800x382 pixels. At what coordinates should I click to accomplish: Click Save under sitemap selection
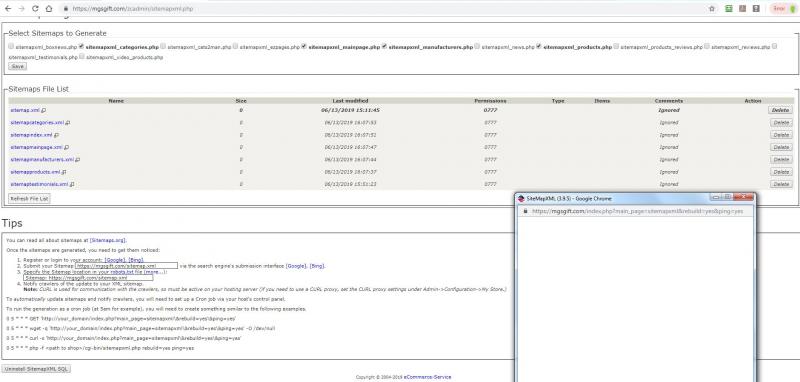(17, 66)
